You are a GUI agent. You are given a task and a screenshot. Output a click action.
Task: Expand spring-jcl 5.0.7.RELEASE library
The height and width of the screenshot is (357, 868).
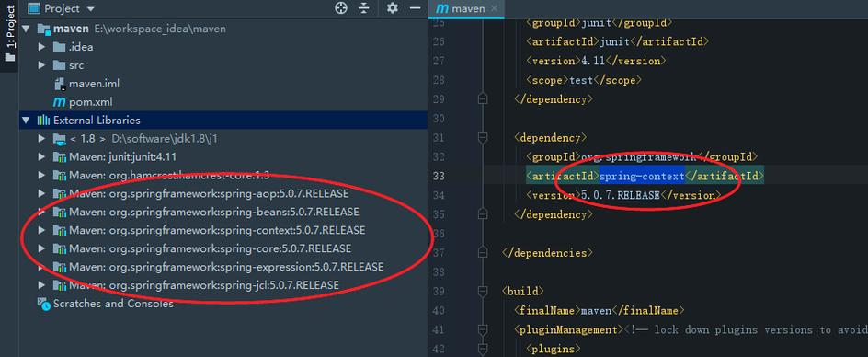(41, 285)
